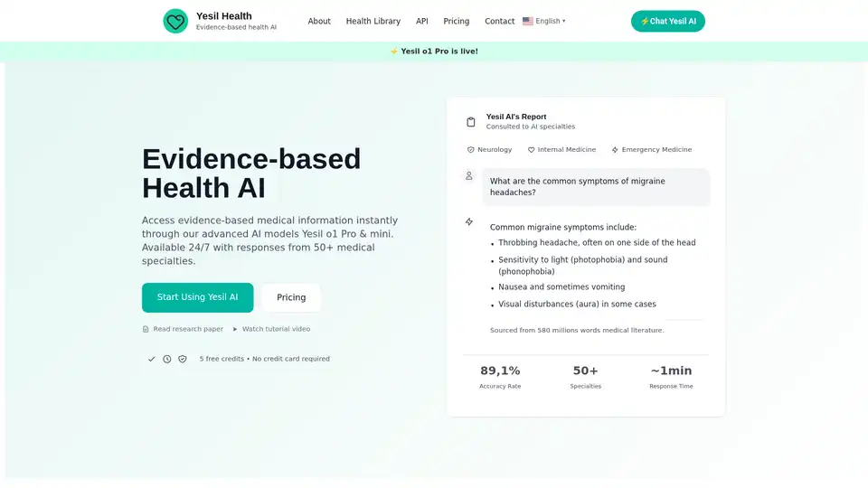The width and height of the screenshot is (868, 488).
Task: Select Contact in the top navigation
Action: (x=499, y=21)
